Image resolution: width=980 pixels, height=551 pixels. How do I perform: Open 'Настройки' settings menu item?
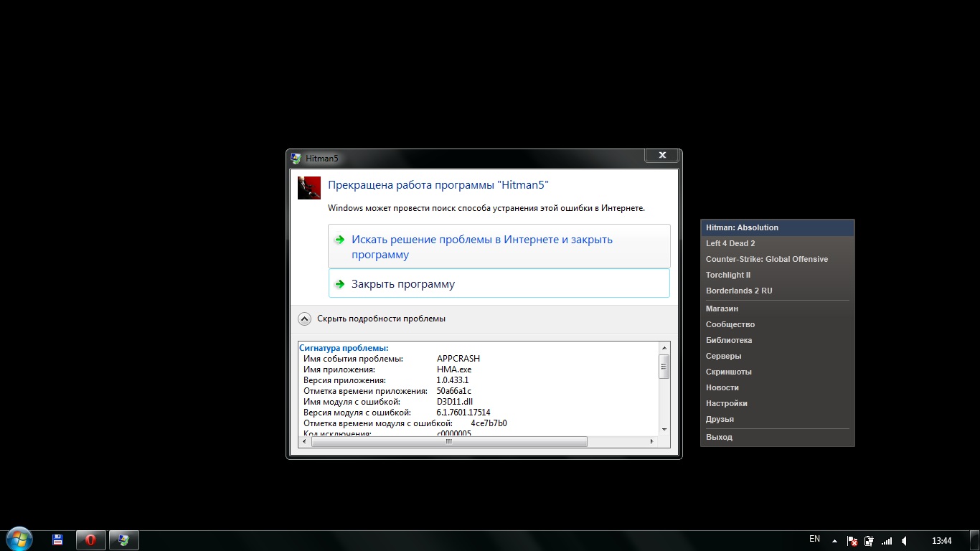[x=778, y=403]
